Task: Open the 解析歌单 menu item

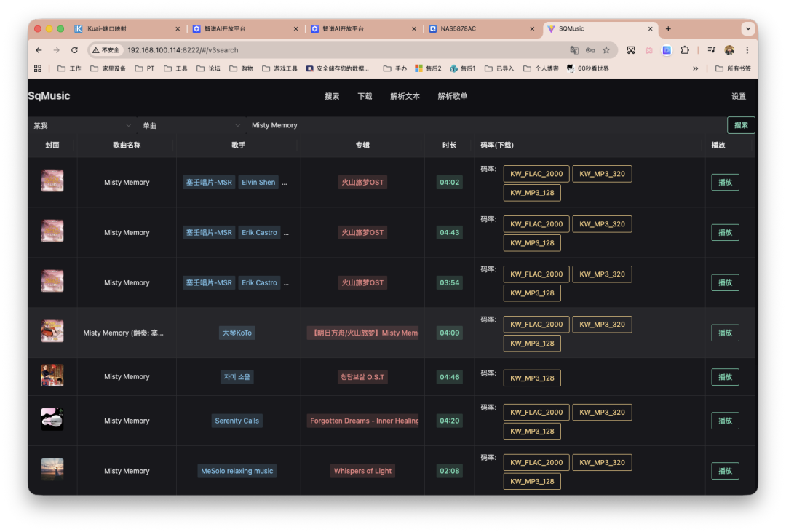Action: tap(453, 96)
